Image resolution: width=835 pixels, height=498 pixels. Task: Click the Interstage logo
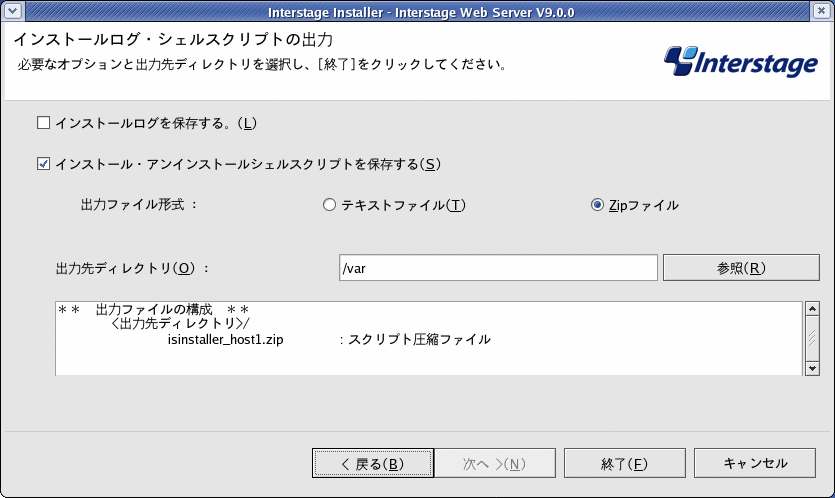(740, 62)
